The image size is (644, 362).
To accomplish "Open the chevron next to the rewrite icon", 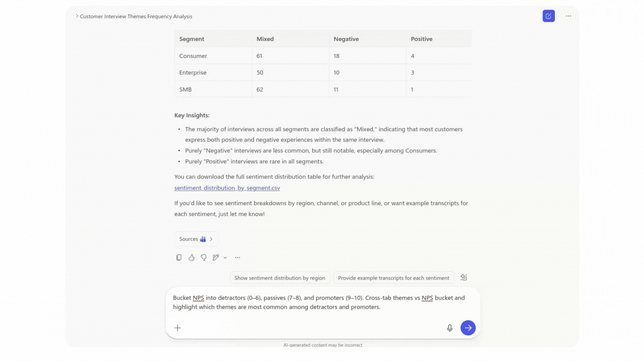I will (x=225, y=258).
